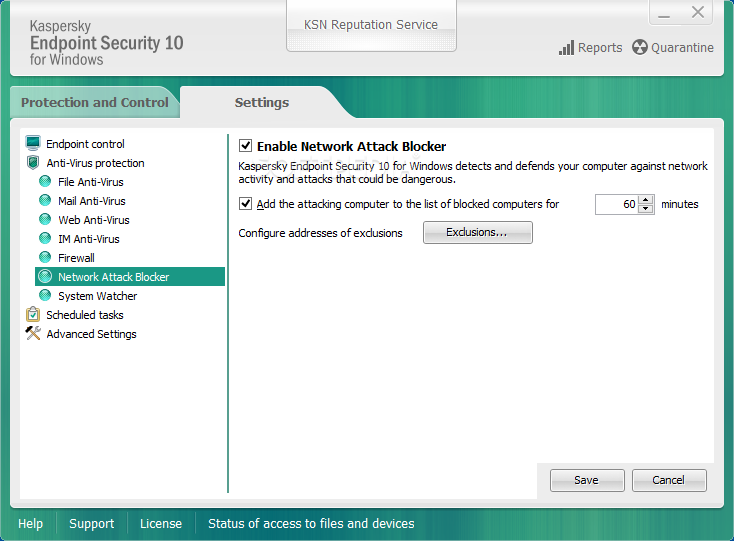
Task: Click the IM Anti-Virus green orb icon
Action: [x=45, y=239]
